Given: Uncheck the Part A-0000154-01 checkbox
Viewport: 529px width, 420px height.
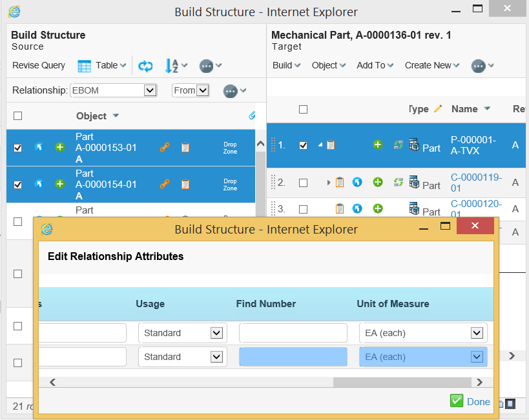Looking at the screenshot, I should tap(18, 185).
